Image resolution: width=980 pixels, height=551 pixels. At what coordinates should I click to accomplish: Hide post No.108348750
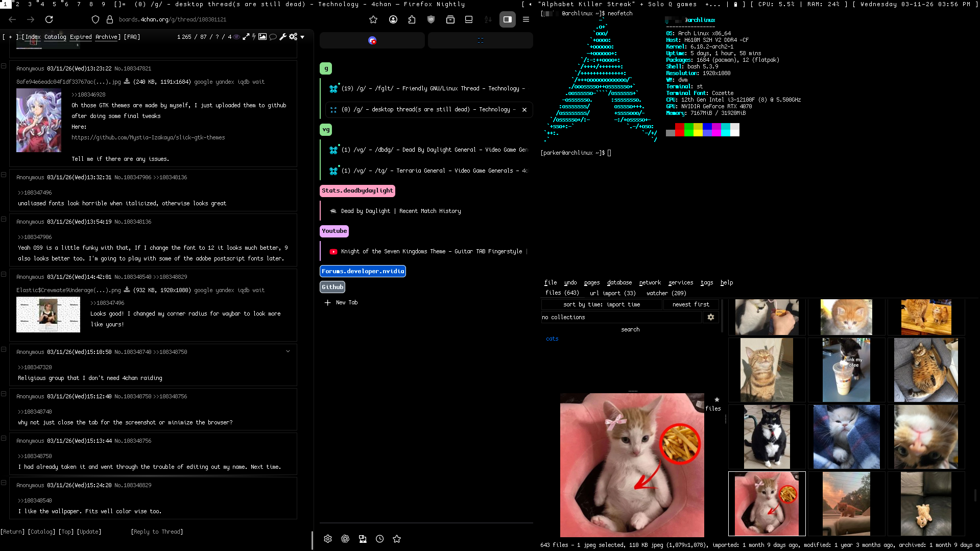4,394
